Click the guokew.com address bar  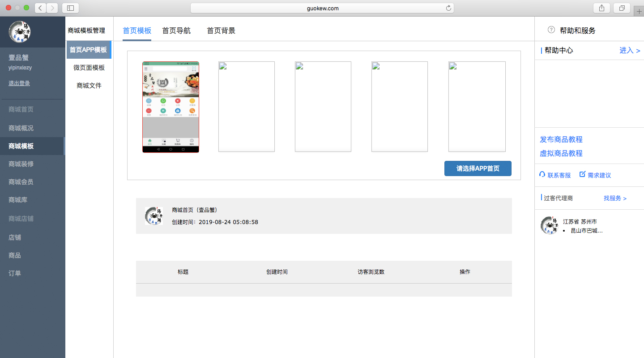pyautogui.click(x=322, y=8)
